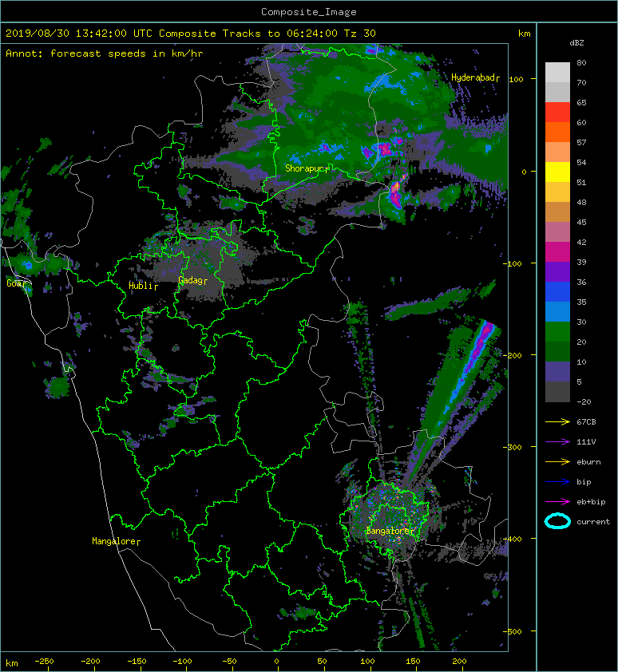The width and height of the screenshot is (618, 672).
Task: Click the amber 51 dBZ swatch
Action: pos(557,192)
